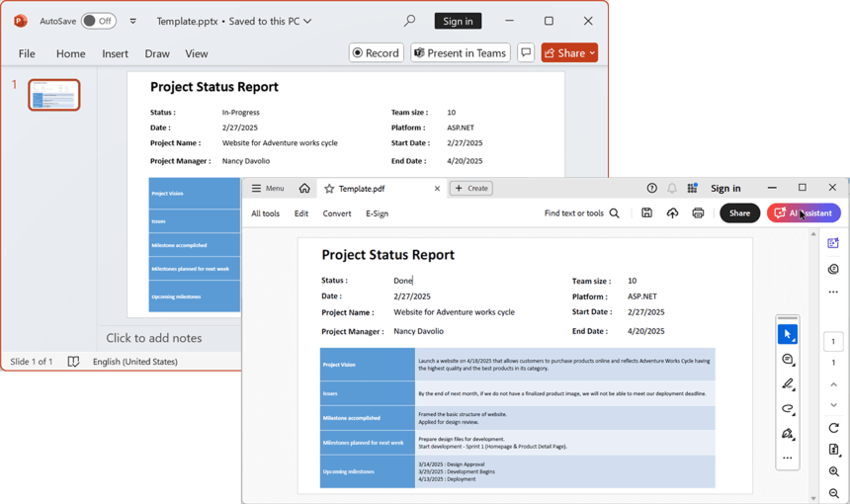Click Present in Teams button
The height and width of the screenshot is (504, 850).
tap(460, 53)
